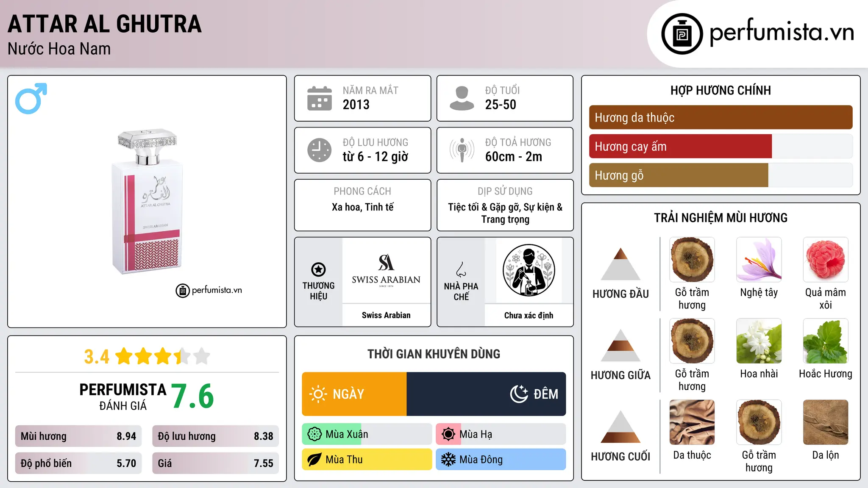Click the Mùa Xuân season bar
This screenshot has width=868, height=488.
click(x=367, y=434)
